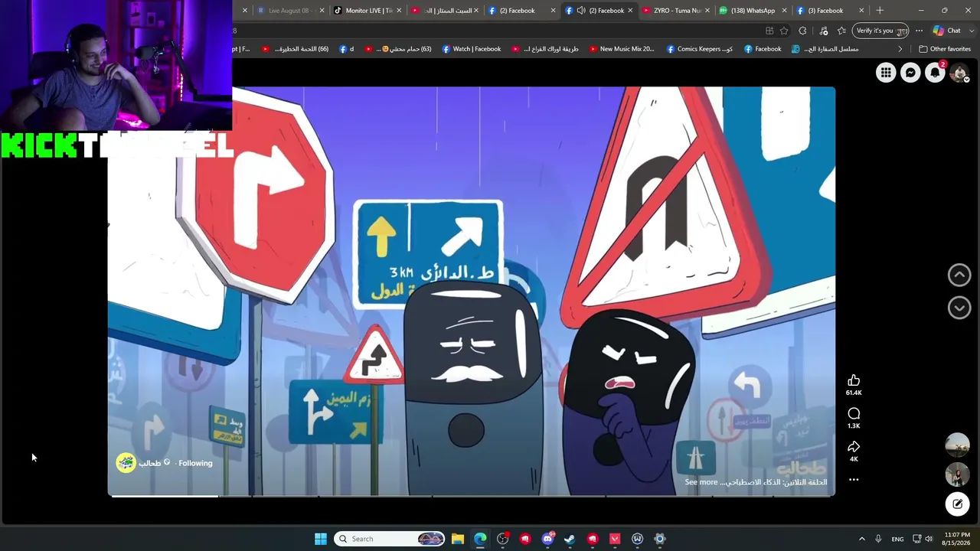Screen dimensions: 980x551
Task: Open the Settings gear app in the taskbar
Action: pyautogui.click(x=660, y=539)
